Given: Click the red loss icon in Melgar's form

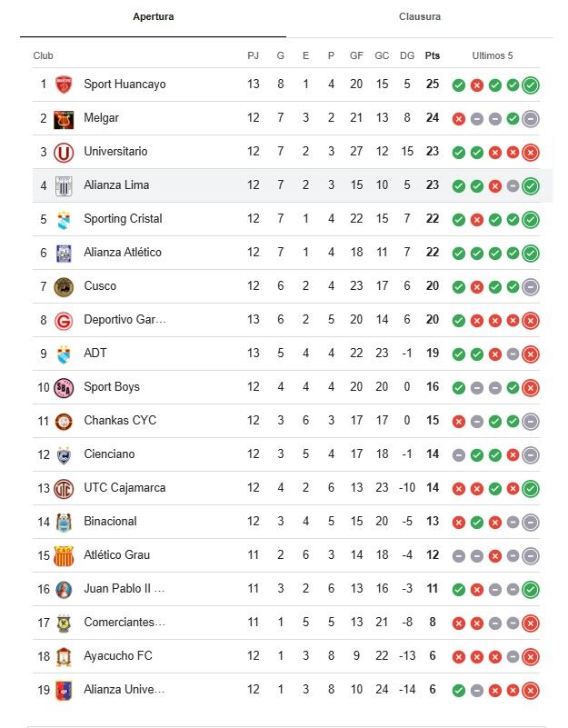Looking at the screenshot, I should pyautogui.click(x=457, y=118).
